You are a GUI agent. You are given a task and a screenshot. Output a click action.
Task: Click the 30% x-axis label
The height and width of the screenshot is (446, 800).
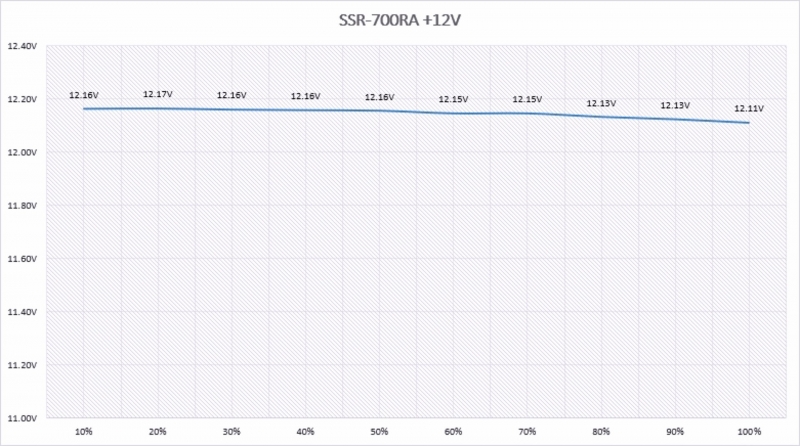(232, 432)
